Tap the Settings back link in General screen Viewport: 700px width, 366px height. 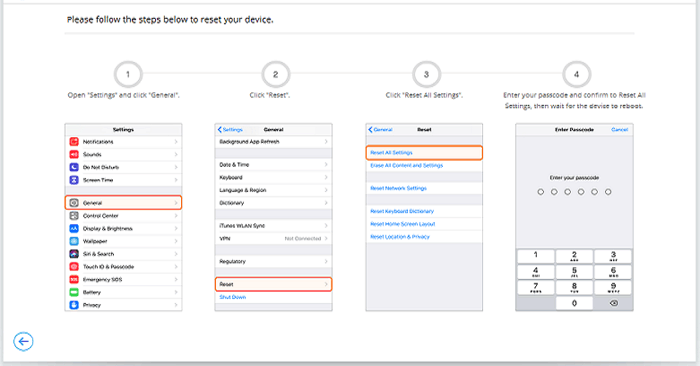click(x=230, y=129)
